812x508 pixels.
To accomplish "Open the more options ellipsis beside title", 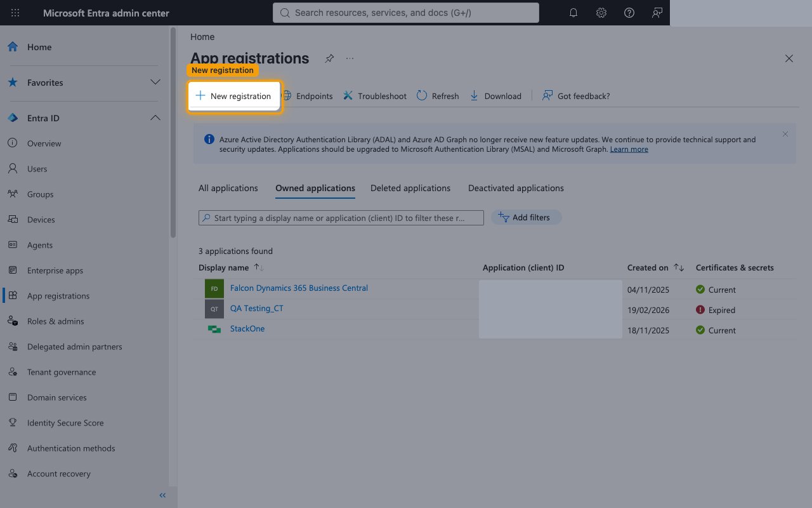I will pyautogui.click(x=350, y=58).
